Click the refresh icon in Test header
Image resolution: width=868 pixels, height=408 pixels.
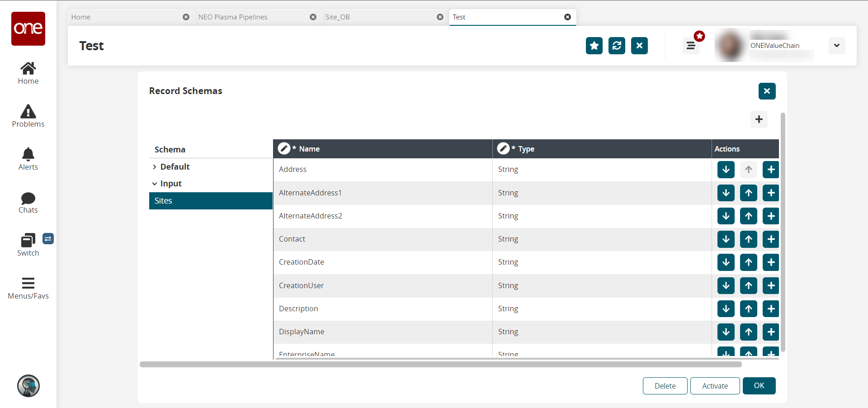(x=617, y=46)
